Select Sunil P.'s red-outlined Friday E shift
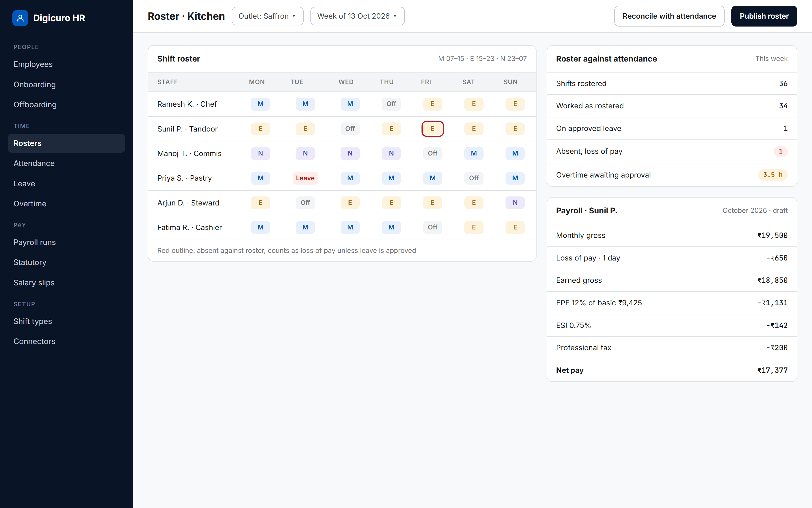812x508 pixels. click(433, 129)
